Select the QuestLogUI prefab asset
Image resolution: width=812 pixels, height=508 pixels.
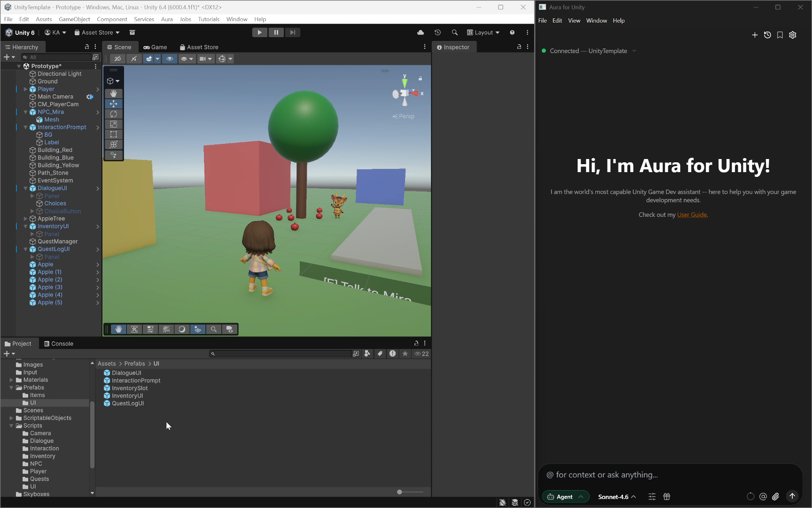(124, 404)
